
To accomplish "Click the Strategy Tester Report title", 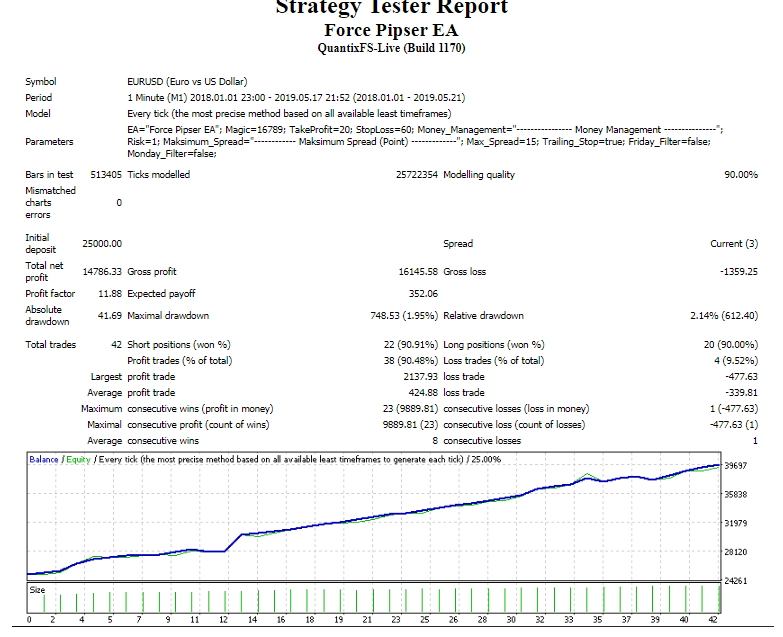I will [391, 8].
